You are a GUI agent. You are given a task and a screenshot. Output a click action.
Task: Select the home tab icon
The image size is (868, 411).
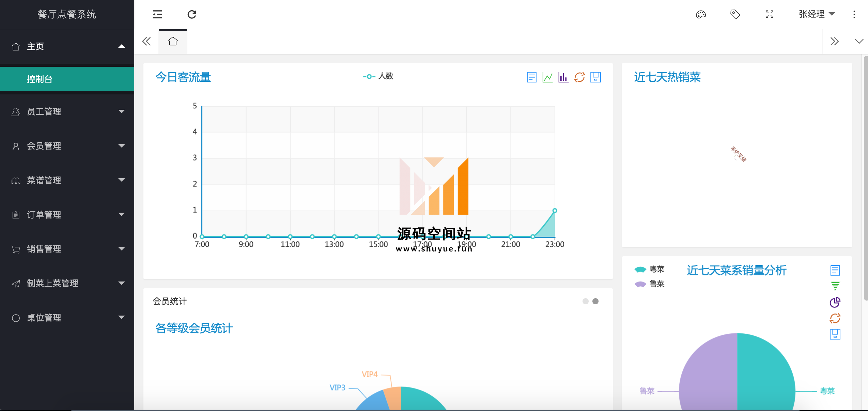173,42
